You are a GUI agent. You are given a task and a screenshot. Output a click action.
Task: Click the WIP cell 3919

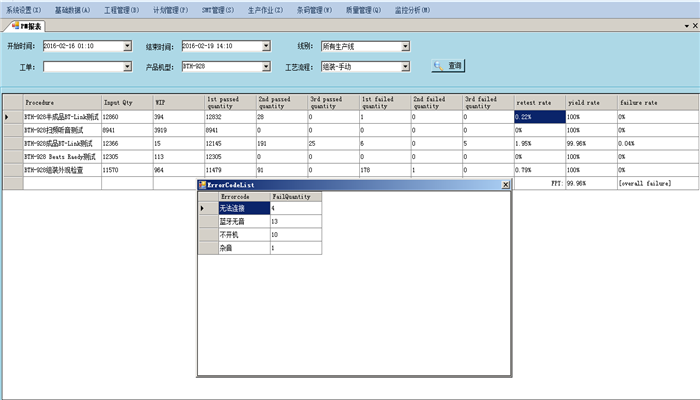click(179, 130)
